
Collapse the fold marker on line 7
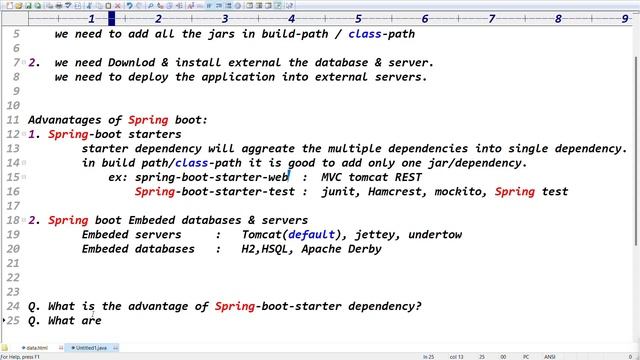coord(24,62)
